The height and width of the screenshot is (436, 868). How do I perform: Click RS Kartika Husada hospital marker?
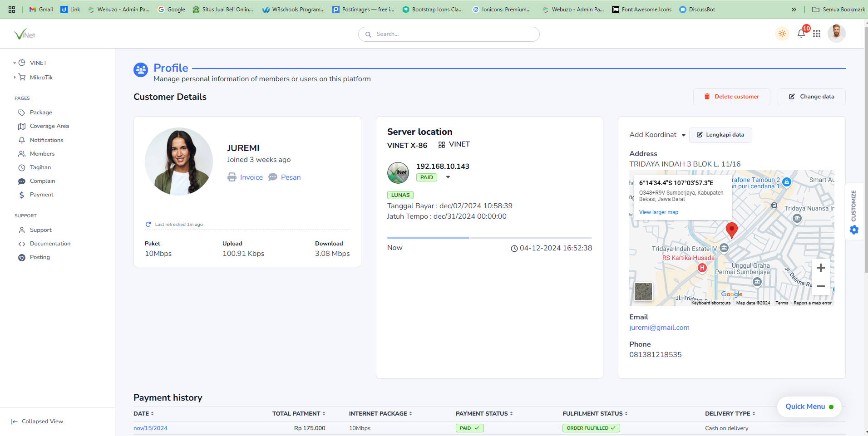point(702,268)
